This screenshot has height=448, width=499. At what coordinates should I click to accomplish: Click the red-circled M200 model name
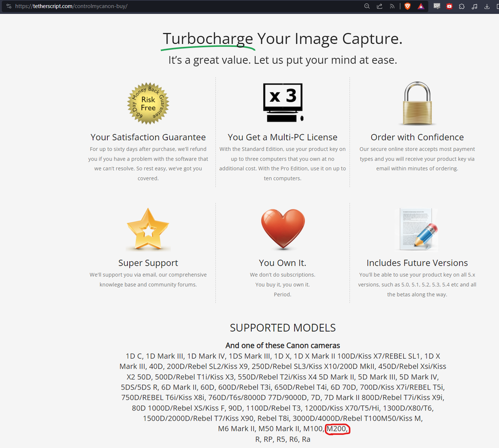[x=337, y=429]
